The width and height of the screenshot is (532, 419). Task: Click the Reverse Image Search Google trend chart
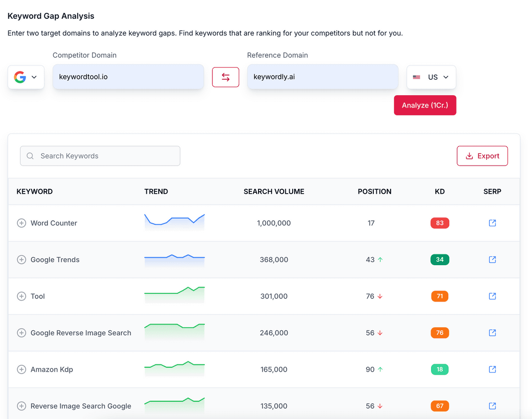174,405
